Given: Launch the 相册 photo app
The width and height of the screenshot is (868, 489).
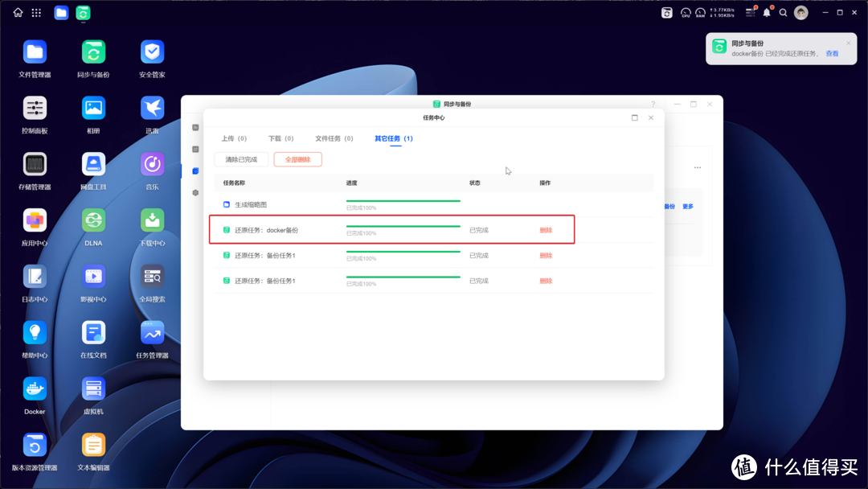Looking at the screenshot, I should tap(93, 108).
